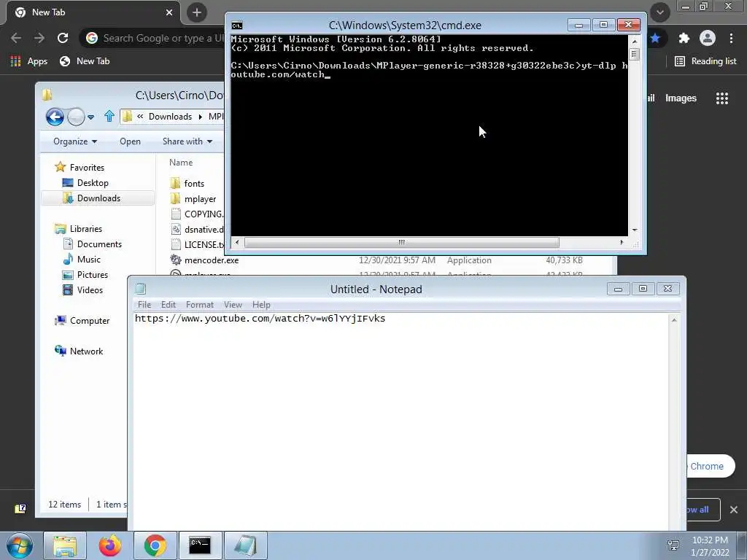Select Network in navigation pane

click(x=86, y=351)
